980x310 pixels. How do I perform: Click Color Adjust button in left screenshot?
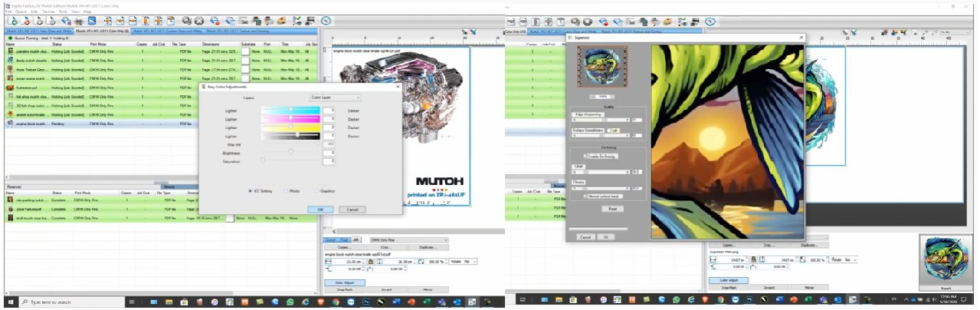344,282
